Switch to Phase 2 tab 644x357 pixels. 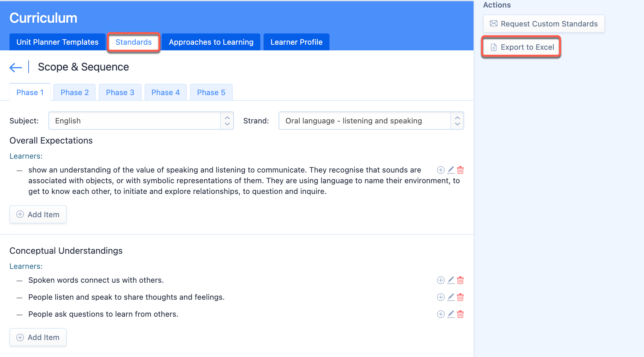[75, 92]
